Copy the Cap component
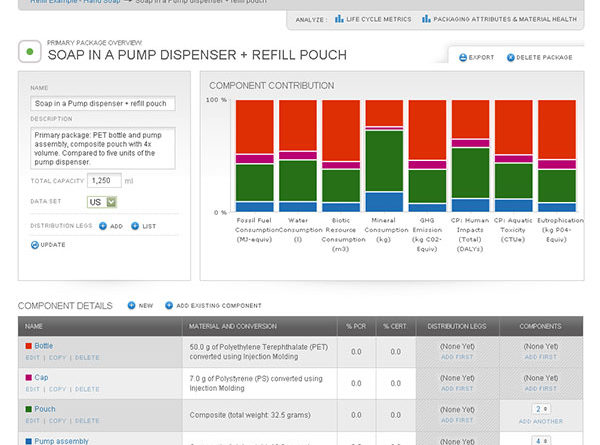Image resolution: width=600 pixels, height=445 pixels. point(57,389)
